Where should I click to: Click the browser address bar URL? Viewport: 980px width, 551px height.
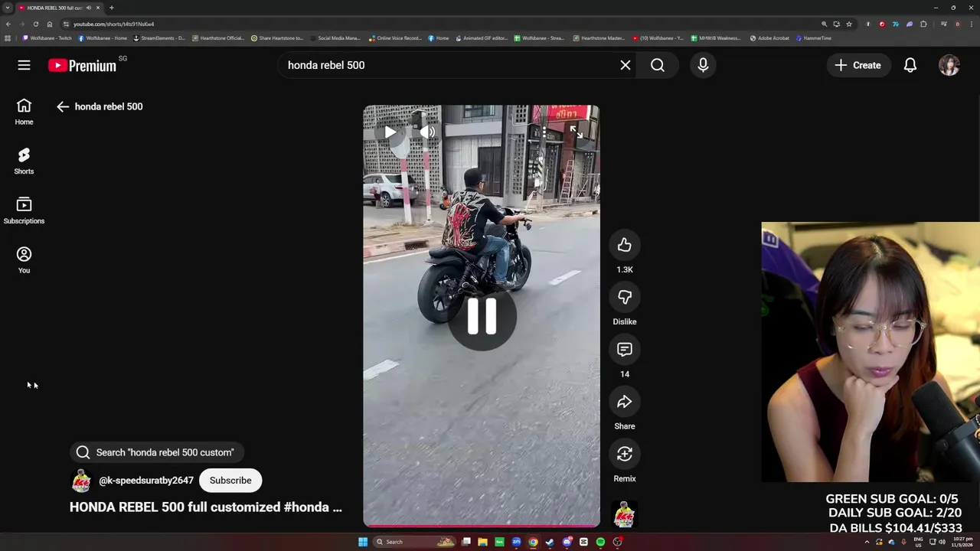point(113,24)
